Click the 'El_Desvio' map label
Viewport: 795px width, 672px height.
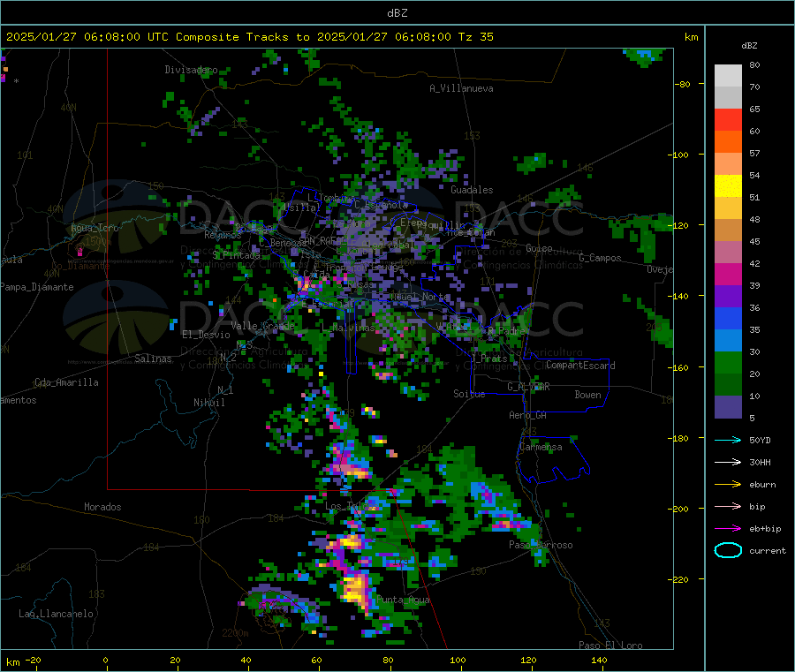click(x=206, y=335)
